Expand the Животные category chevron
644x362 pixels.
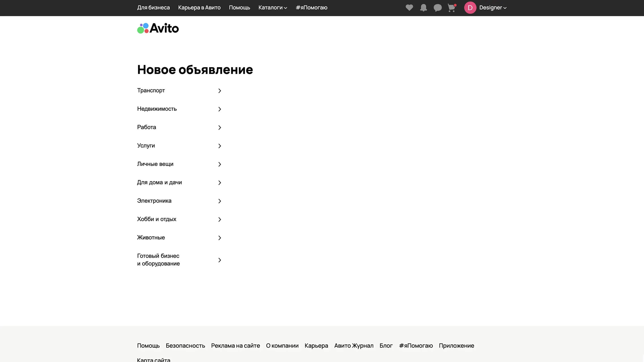220,238
